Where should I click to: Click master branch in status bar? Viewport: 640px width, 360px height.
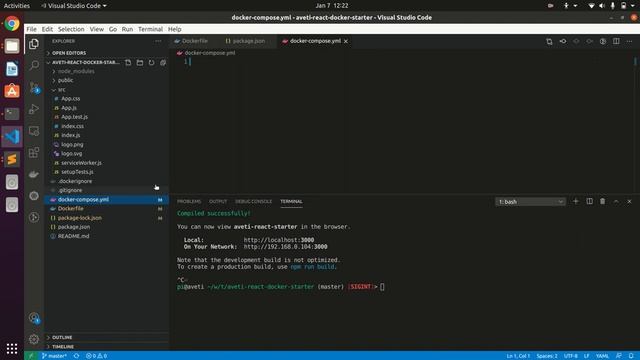click(x=54, y=356)
